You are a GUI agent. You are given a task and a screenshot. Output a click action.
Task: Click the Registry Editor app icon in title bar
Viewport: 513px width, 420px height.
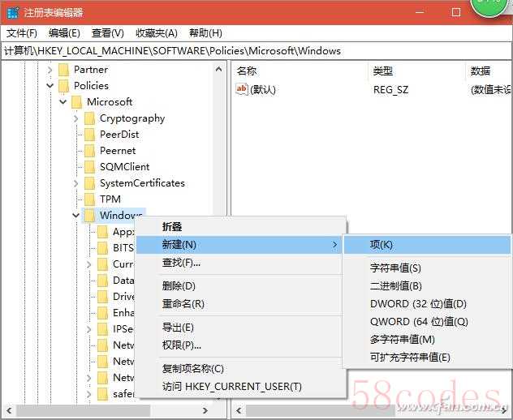point(13,13)
